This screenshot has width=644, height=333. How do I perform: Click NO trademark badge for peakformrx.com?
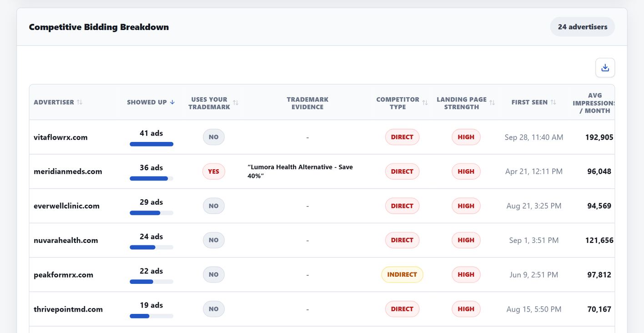(x=213, y=274)
